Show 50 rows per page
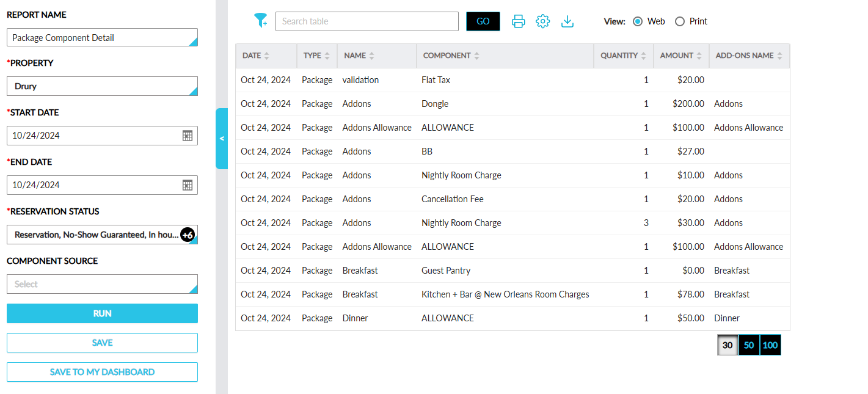Screen dimensions: 868x394 click(749, 345)
